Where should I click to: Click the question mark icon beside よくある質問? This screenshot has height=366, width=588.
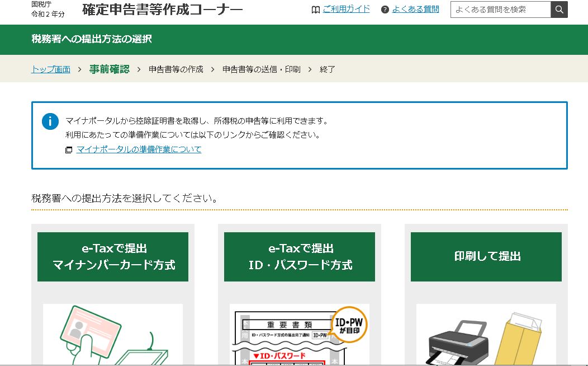click(x=385, y=10)
